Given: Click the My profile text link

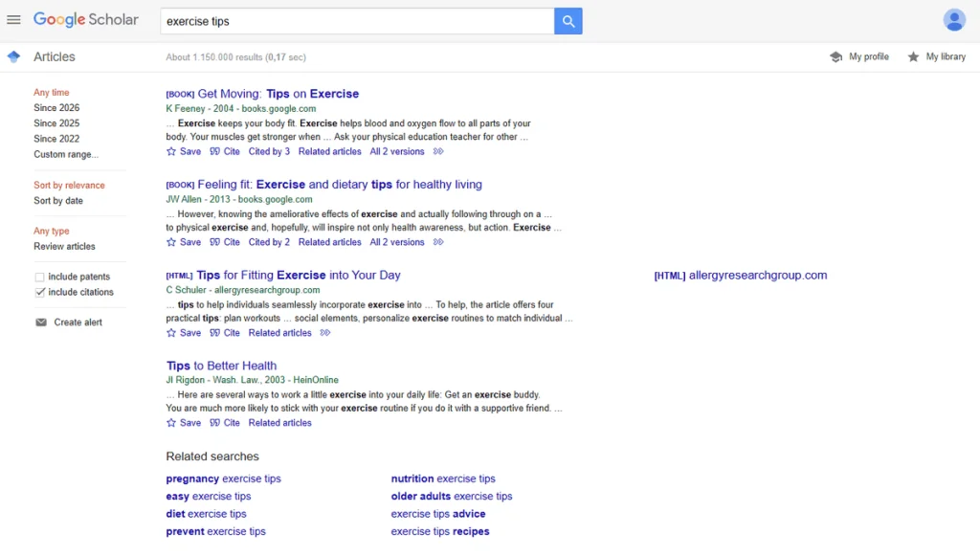Looking at the screenshot, I should coord(869,56).
